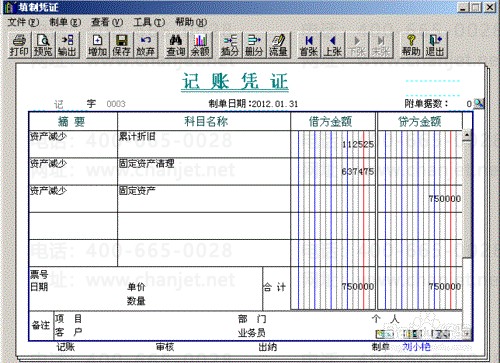This screenshot has height=363, width=500.
Task: Add a new voucher with 增加
Action: (97, 45)
